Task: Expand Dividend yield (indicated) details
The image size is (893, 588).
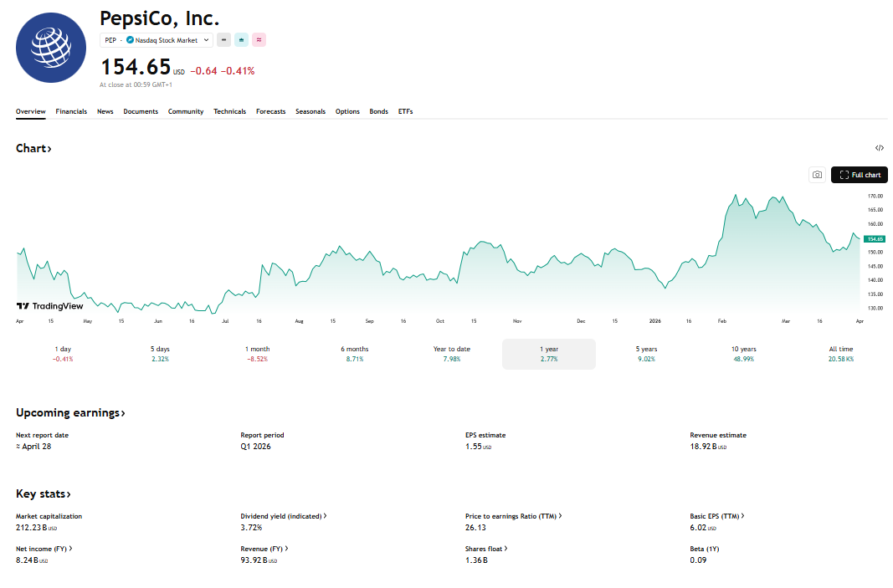Action: coord(284,516)
